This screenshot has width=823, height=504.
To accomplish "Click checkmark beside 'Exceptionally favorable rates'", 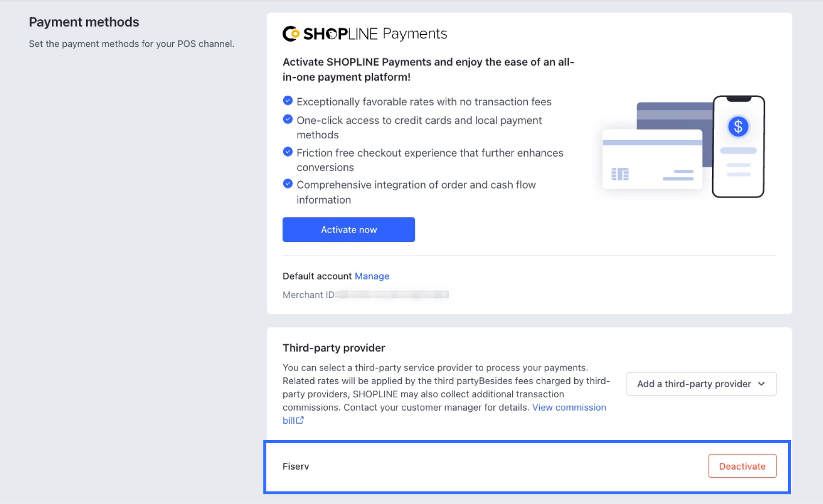I will [288, 101].
